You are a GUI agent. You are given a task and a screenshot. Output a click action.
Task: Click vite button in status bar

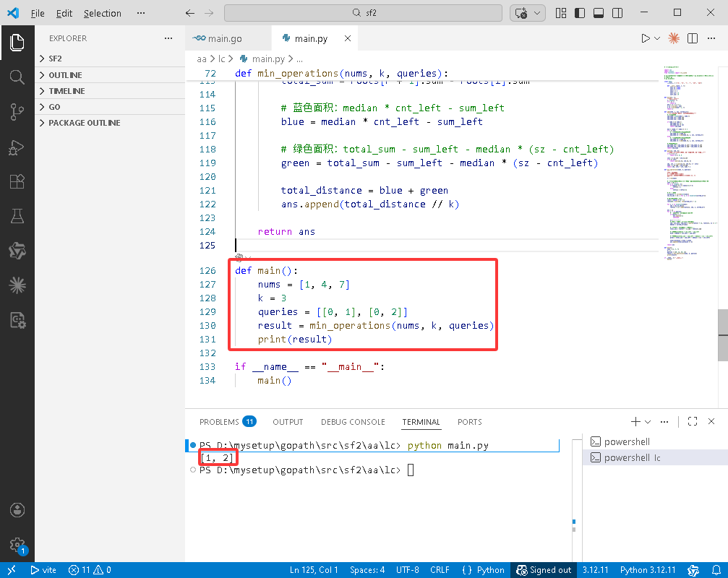43,570
